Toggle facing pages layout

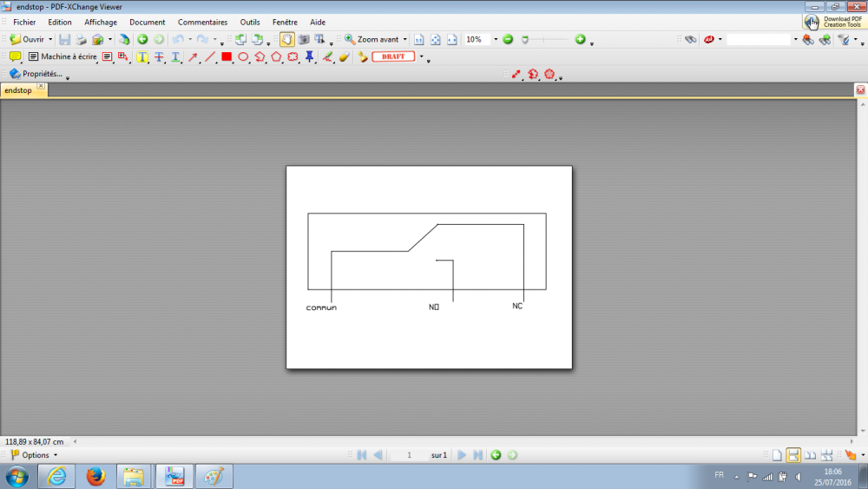pyautogui.click(x=810, y=455)
